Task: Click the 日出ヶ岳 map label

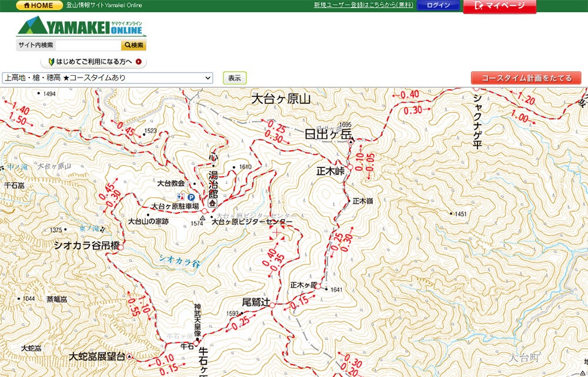Action: pyautogui.click(x=329, y=134)
